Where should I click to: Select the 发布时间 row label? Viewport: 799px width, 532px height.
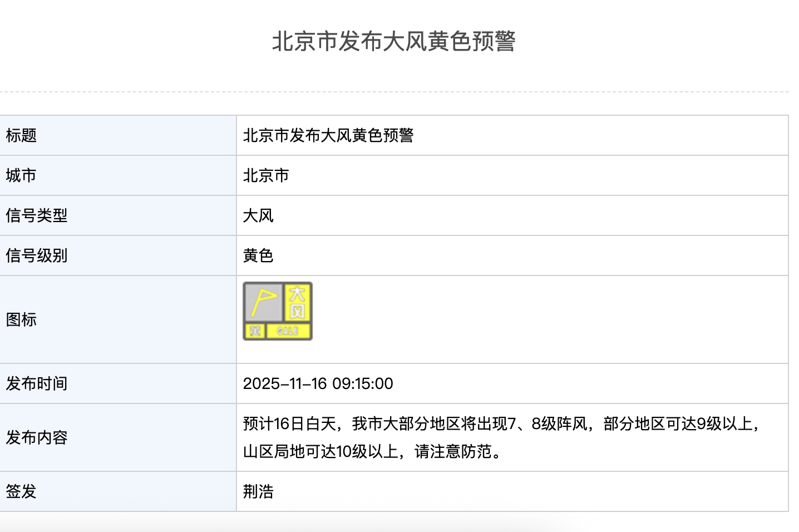tap(37, 383)
